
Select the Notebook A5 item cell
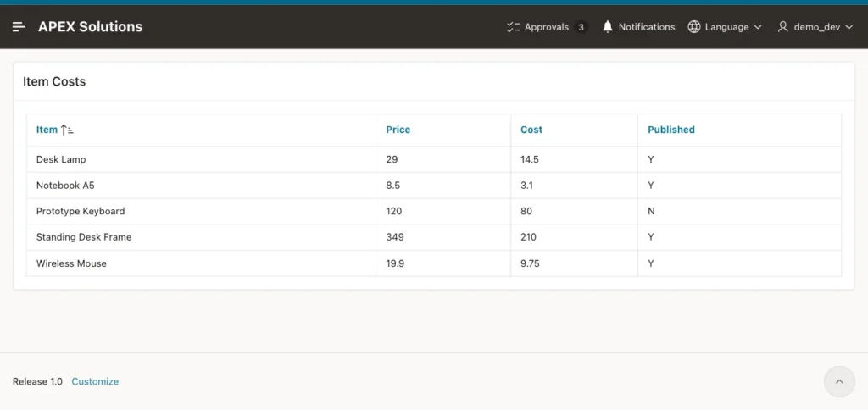[202, 186]
